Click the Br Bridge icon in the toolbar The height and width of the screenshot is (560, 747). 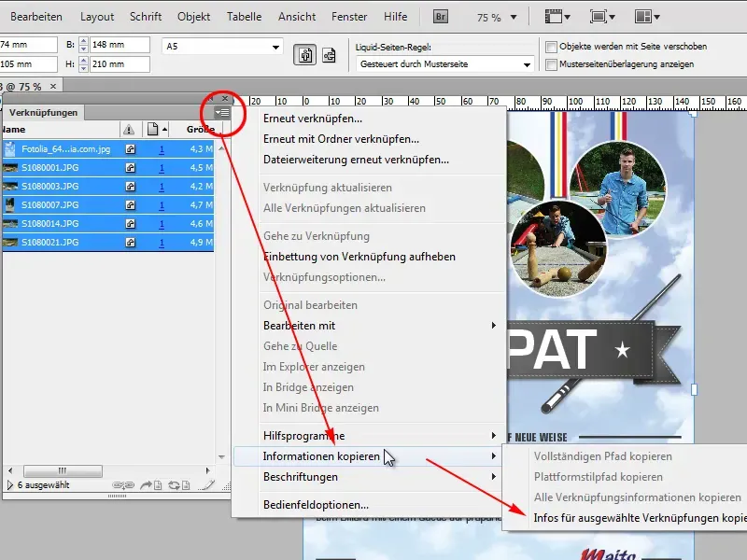tap(439, 16)
